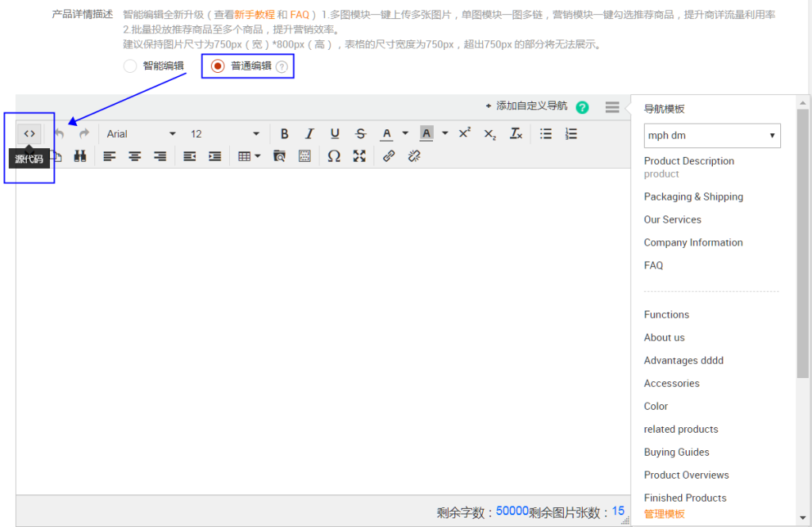The width and height of the screenshot is (812, 527).
Task: Choose Company Information in template list
Action: pyautogui.click(x=693, y=242)
